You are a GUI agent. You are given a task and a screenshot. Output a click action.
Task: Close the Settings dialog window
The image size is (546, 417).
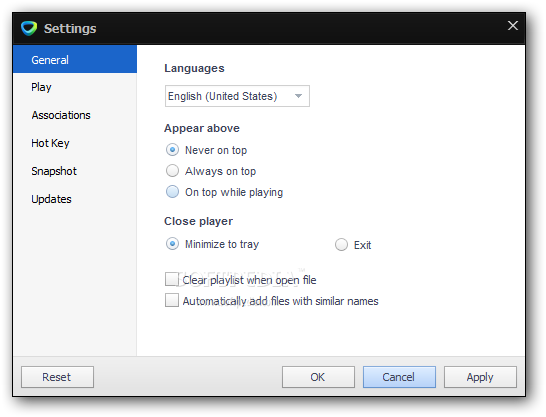point(513,25)
